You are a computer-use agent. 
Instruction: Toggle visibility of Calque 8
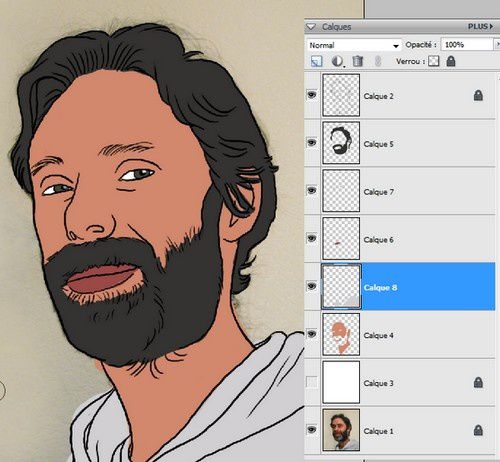coord(312,286)
